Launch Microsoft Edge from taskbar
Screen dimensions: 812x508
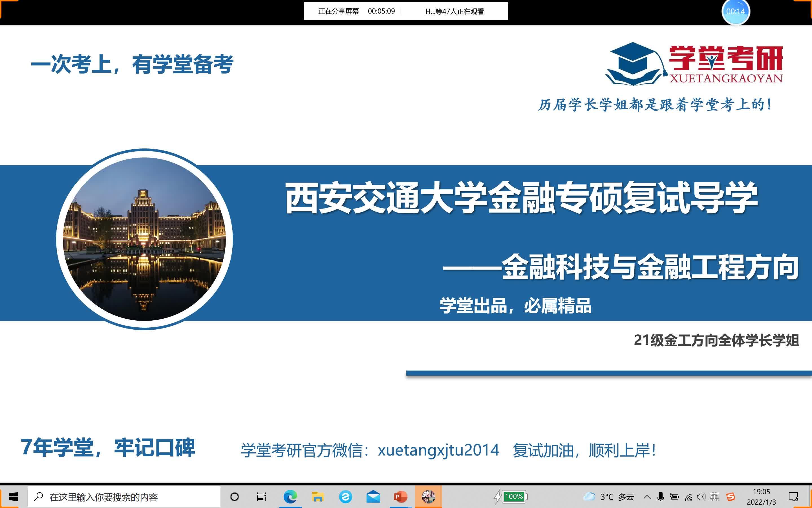(290, 497)
